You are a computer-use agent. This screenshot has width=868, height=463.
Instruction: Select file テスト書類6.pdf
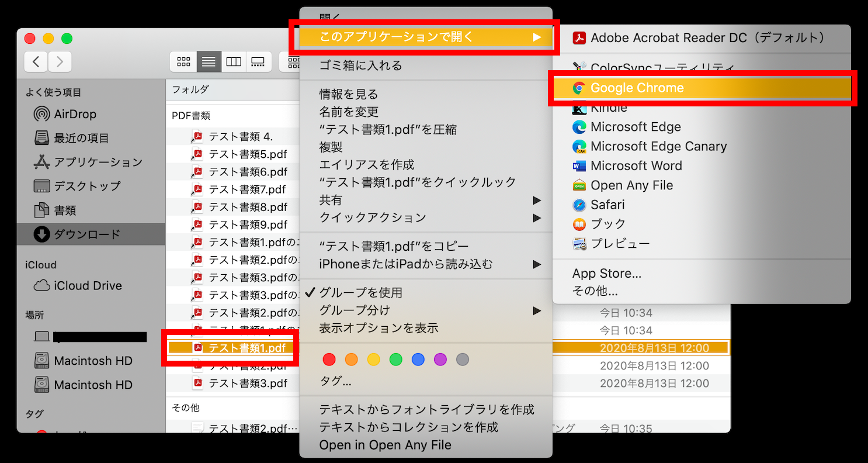point(248,172)
